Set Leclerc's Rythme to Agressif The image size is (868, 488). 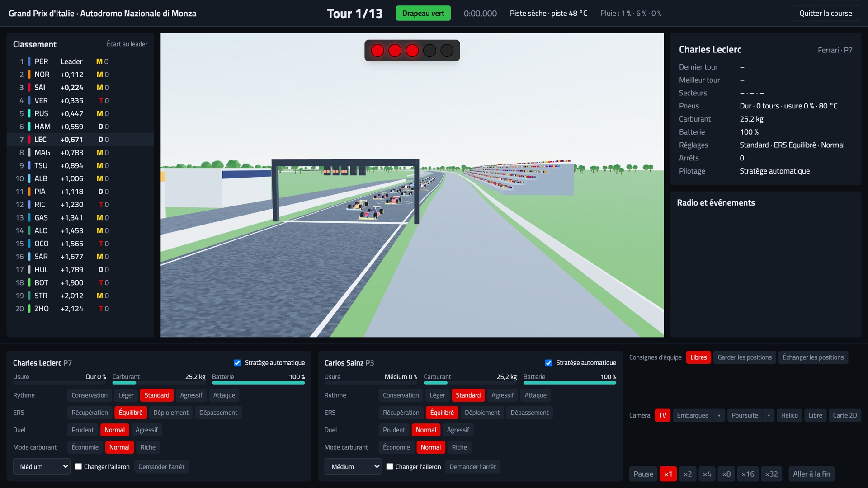[x=191, y=395]
